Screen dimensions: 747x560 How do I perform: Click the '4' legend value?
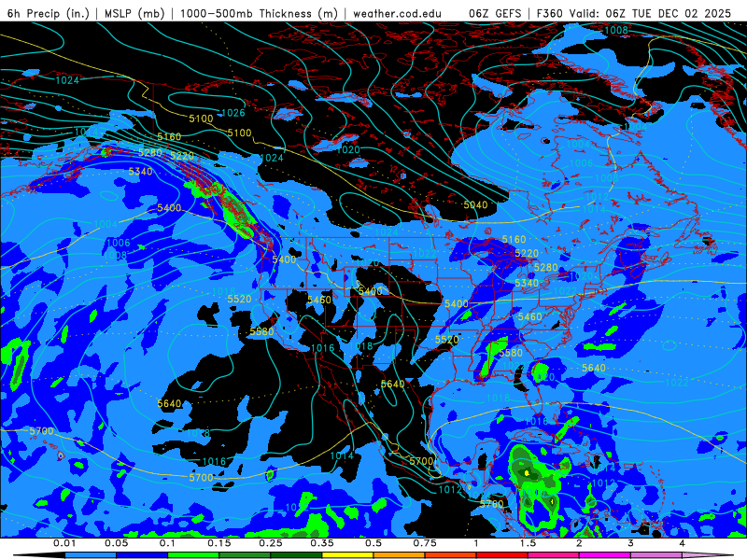683,543
